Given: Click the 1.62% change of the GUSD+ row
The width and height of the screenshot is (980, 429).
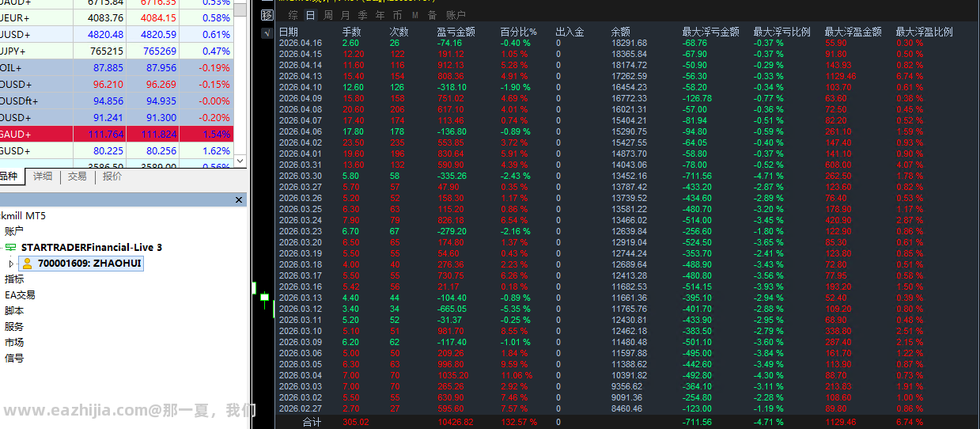Looking at the screenshot, I should (217, 151).
